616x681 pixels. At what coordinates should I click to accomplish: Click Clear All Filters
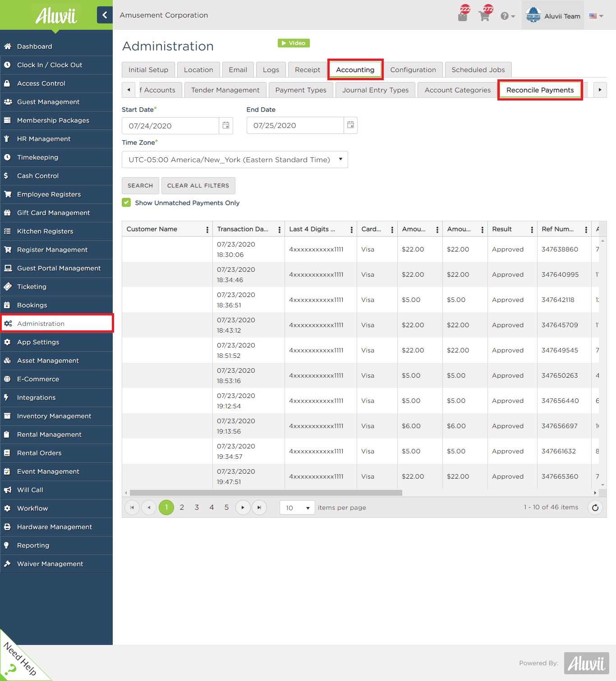[198, 185]
